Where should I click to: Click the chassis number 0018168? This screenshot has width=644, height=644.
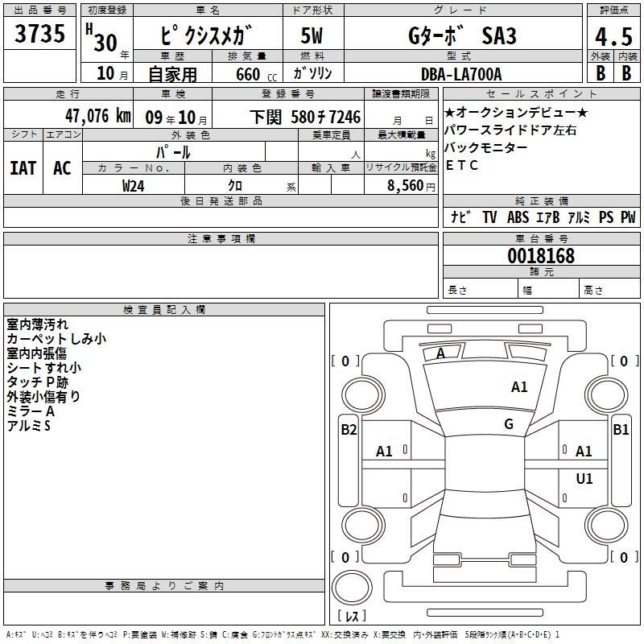(540, 257)
